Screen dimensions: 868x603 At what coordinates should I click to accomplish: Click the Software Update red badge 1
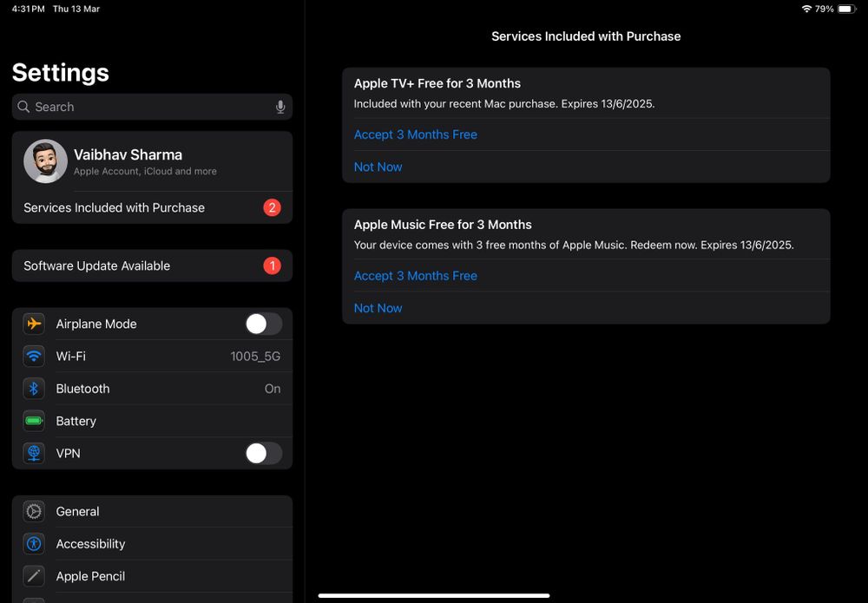272,265
